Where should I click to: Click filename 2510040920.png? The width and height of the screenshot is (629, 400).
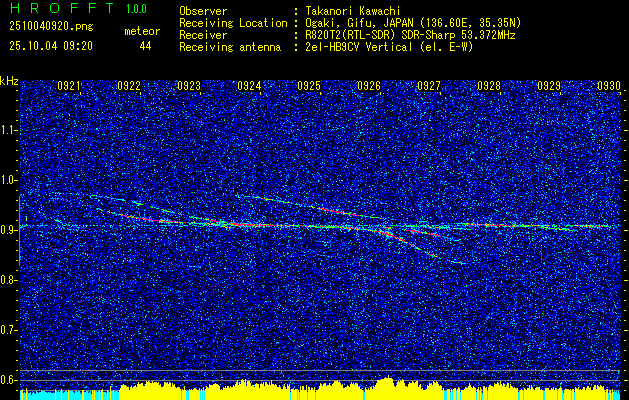(51, 27)
